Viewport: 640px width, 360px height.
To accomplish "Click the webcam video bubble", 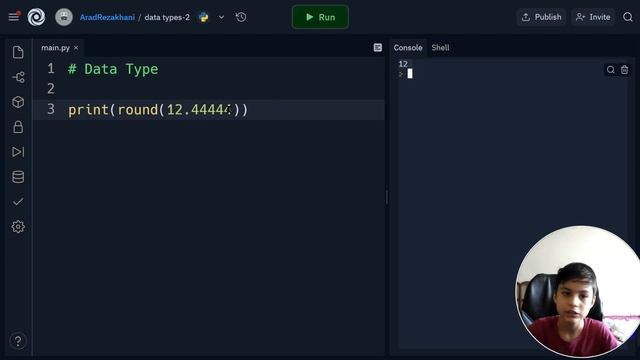I will click(x=578, y=291).
